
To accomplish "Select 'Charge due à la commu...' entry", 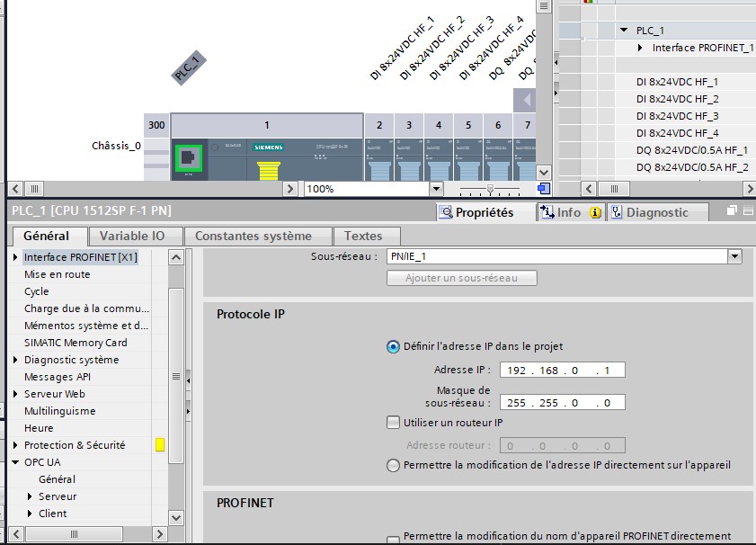I will (x=87, y=308).
